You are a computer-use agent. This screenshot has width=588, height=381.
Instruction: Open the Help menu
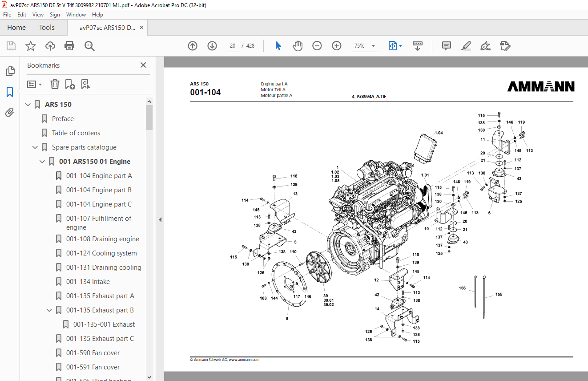click(x=97, y=15)
